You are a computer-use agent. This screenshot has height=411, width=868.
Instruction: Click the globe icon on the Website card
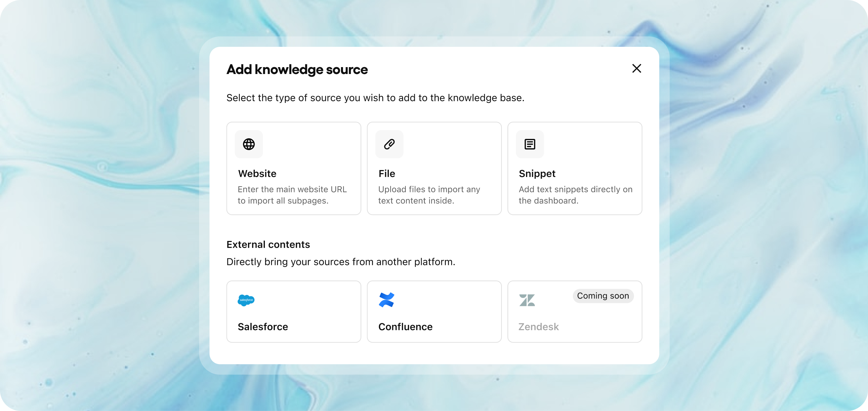click(249, 144)
